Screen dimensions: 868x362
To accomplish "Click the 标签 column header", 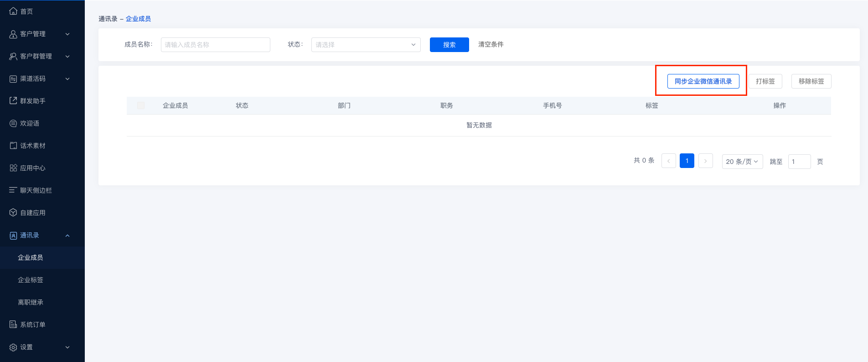I will (x=652, y=105).
